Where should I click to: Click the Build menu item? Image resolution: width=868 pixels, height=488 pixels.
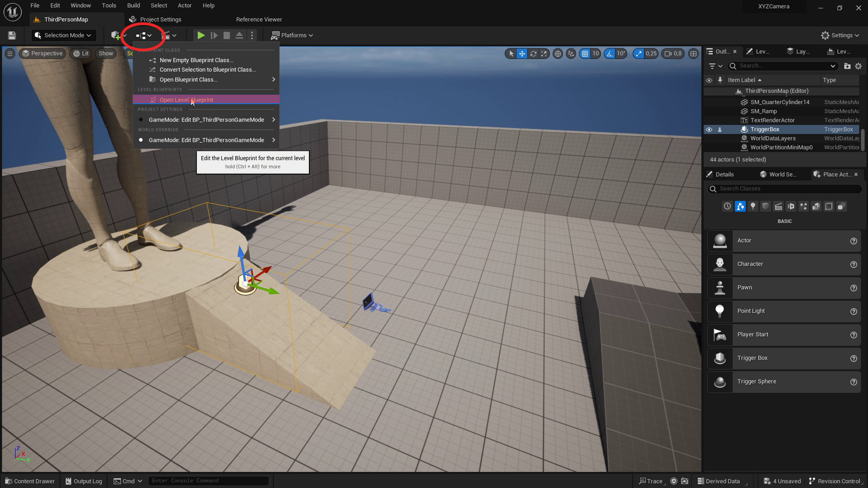[x=133, y=5]
